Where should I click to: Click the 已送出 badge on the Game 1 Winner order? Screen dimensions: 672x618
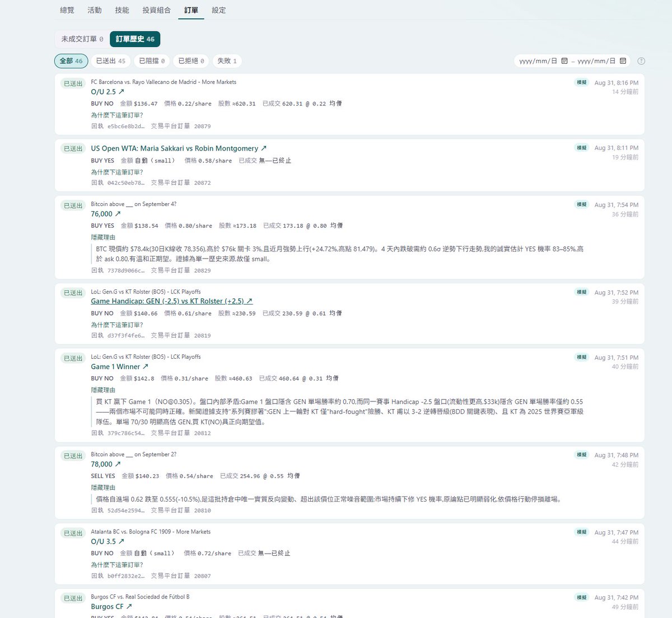tap(73, 358)
